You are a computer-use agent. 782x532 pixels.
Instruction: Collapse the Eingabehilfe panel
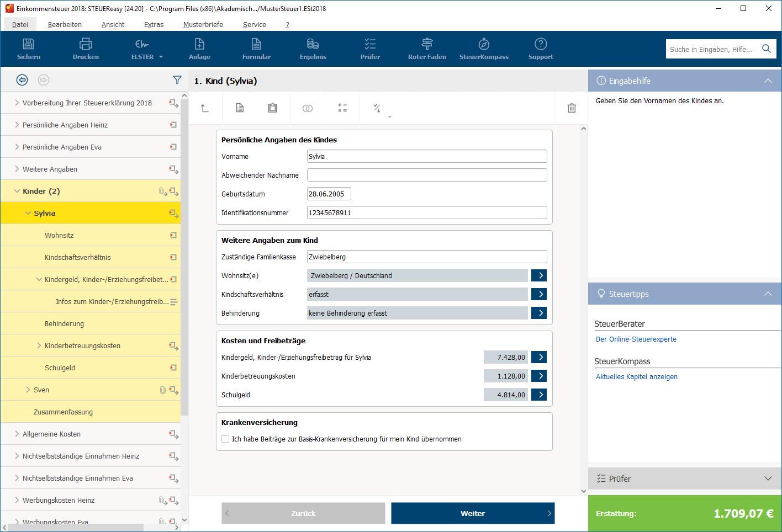click(768, 81)
